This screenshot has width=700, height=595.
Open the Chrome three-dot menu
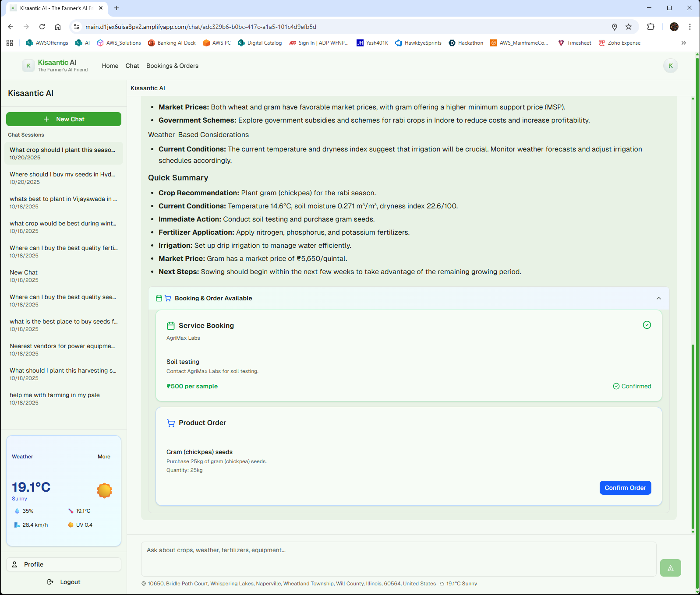pos(690,27)
